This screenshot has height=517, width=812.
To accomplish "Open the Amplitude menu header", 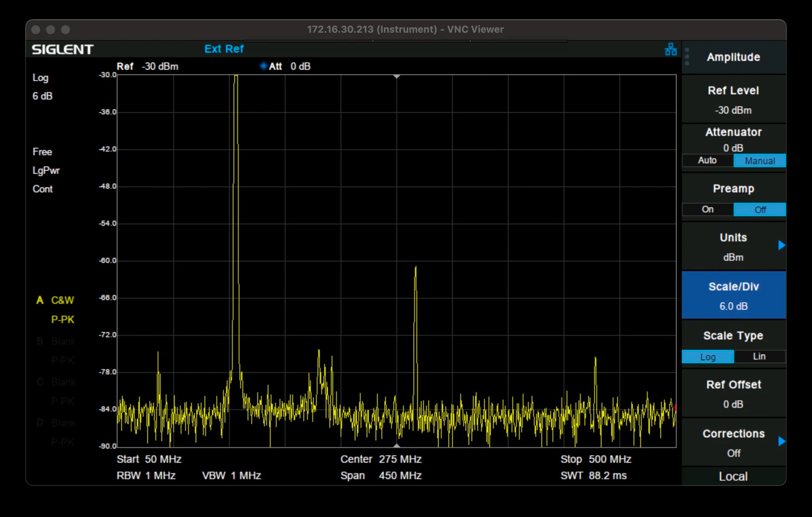I will (x=733, y=57).
